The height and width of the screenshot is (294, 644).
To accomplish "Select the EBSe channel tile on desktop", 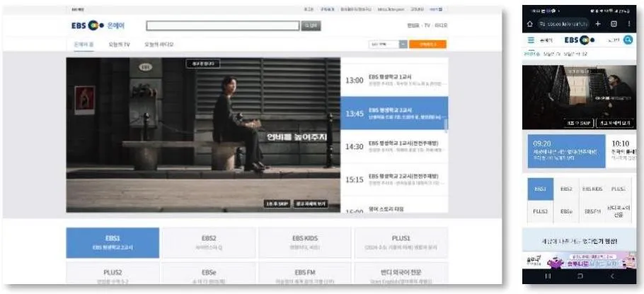I will [209, 274].
